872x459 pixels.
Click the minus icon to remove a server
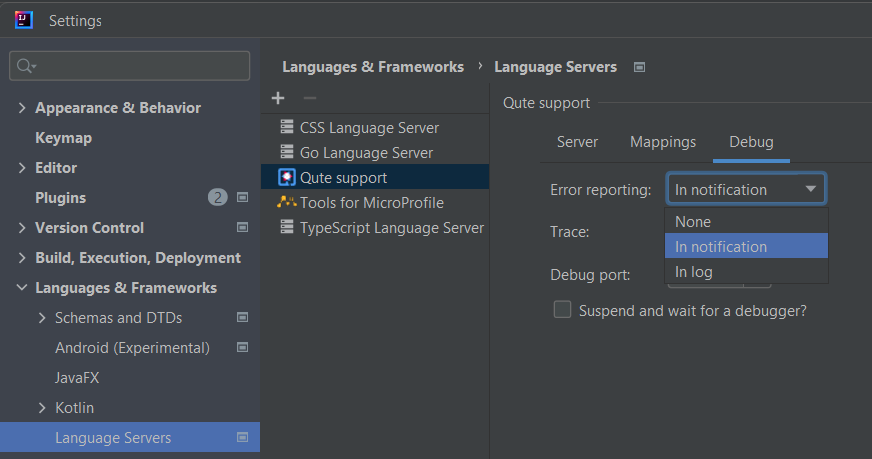coord(310,98)
